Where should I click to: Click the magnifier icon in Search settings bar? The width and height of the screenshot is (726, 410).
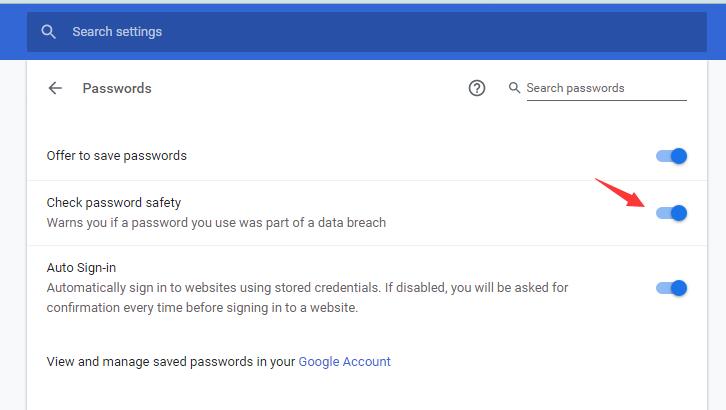pos(48,31)
